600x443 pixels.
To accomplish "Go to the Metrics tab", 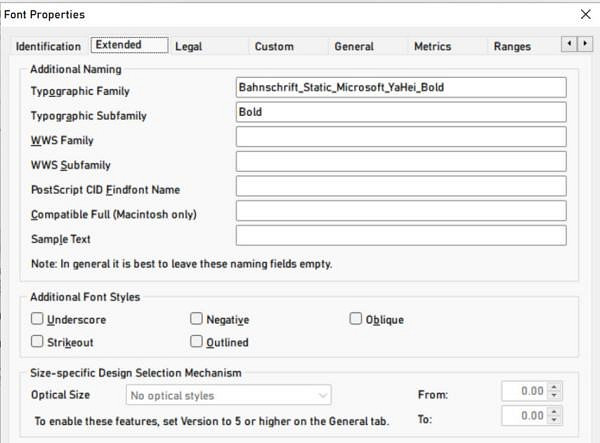I will coord(432,46).
